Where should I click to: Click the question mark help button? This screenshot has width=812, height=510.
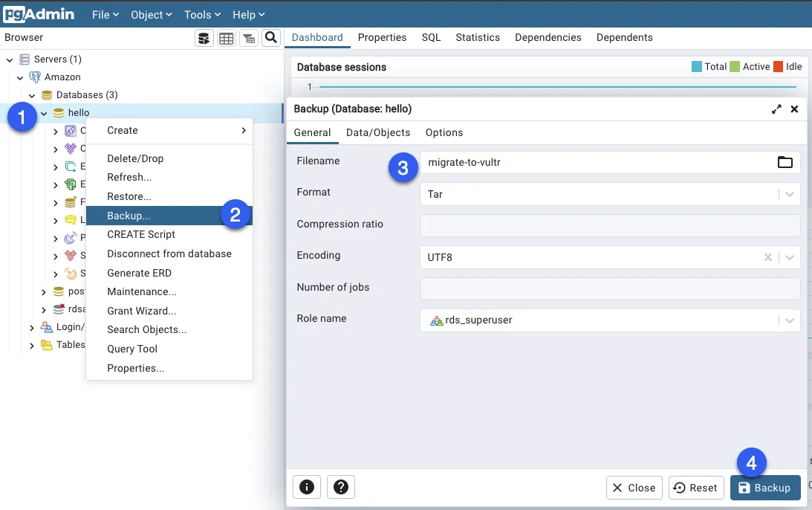pos(341,487)
